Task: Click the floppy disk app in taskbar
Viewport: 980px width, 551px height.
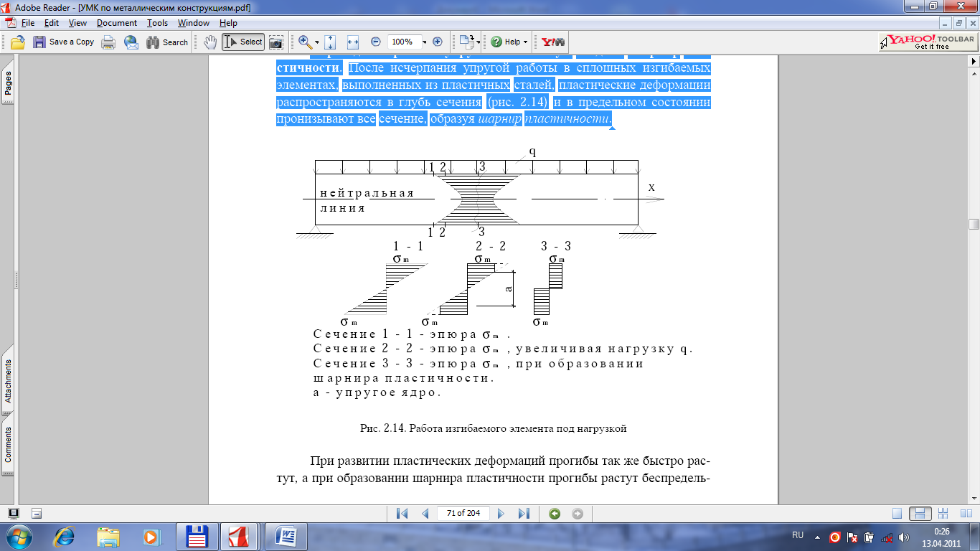Action: pos(196,537)
